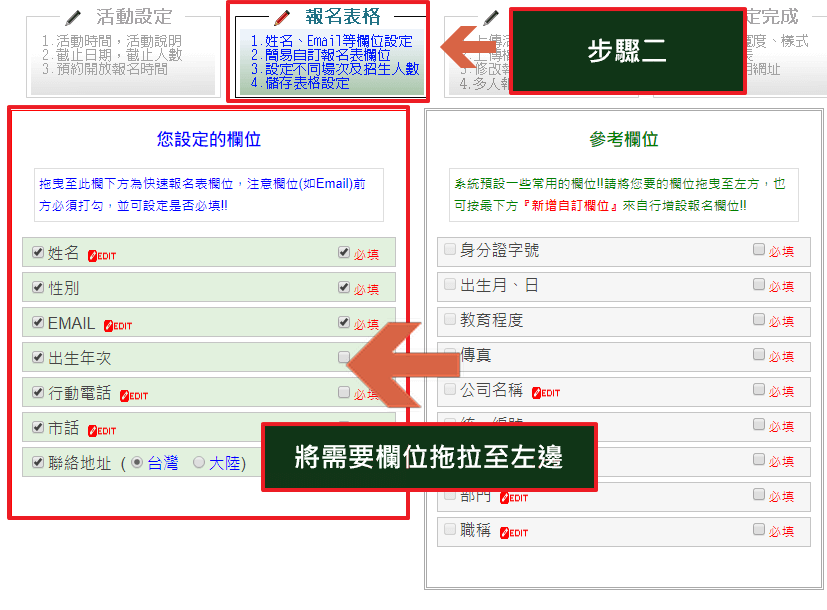Image resolution: width=827 pixels, height=610 pixels.
Task: Uncheck the 姓名 field checkbox
Action: point(38,252)
